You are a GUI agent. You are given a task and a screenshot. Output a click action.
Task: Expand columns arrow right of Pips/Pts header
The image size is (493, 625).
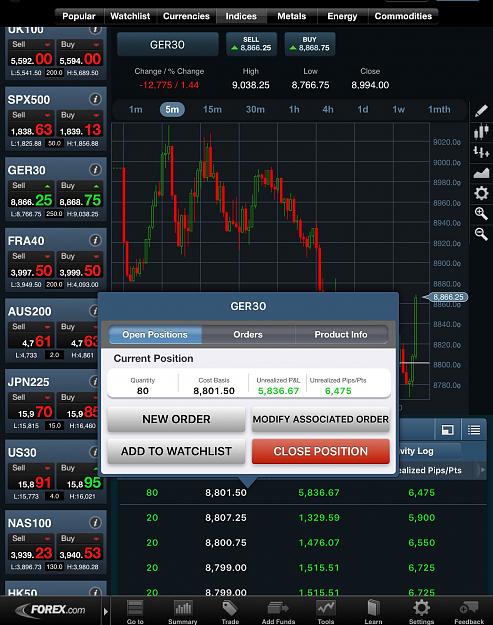point(482,470)
